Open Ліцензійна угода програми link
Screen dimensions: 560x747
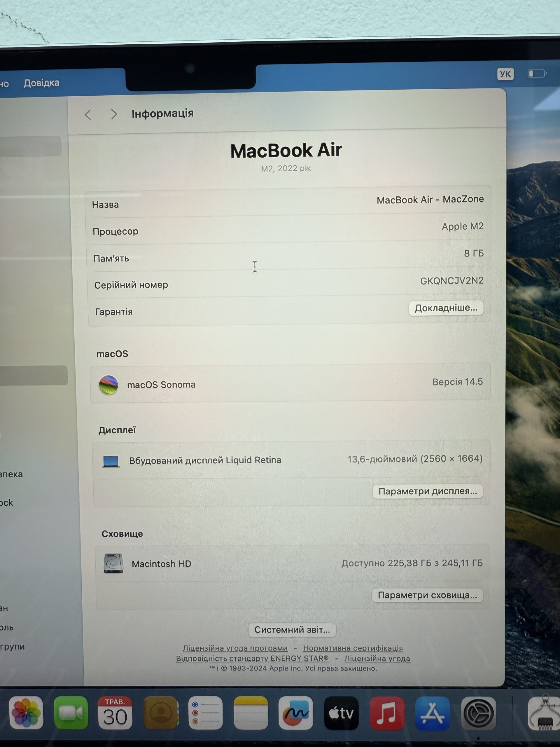(x=235, y=648)
